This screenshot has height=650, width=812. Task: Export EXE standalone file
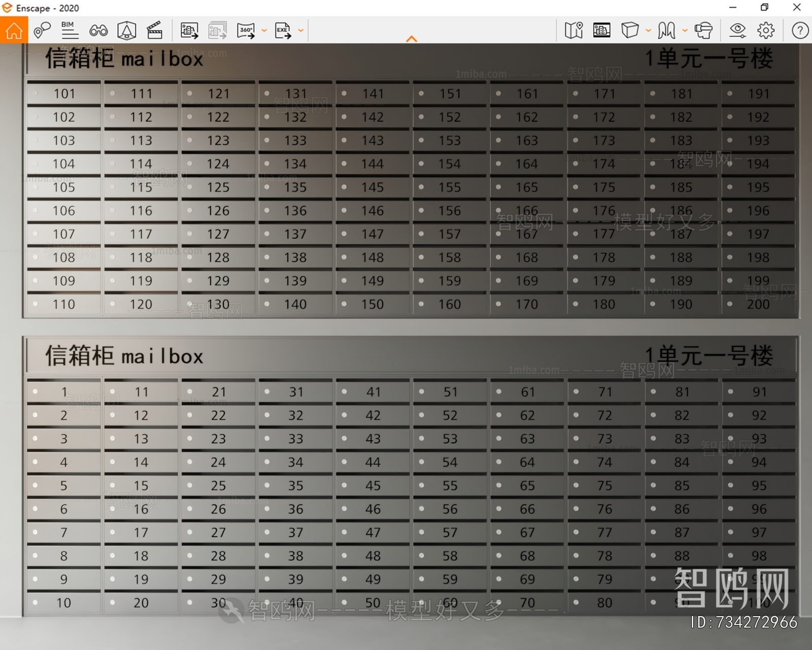pyautogui.click(x=283, y=30)
